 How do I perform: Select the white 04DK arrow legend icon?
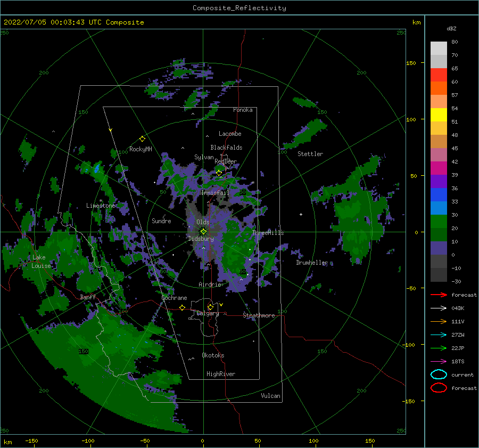tap(439, 308)
